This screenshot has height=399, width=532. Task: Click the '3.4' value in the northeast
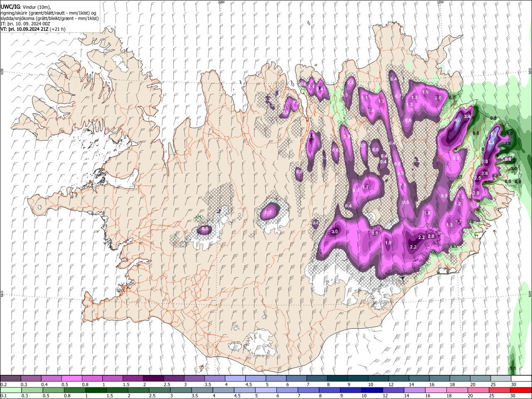click(467, 117)
